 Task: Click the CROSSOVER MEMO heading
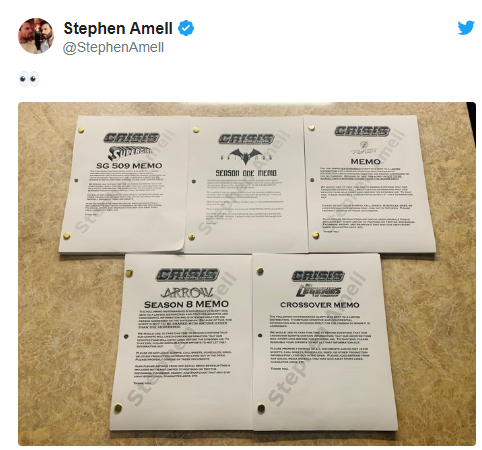coord(320,305)
